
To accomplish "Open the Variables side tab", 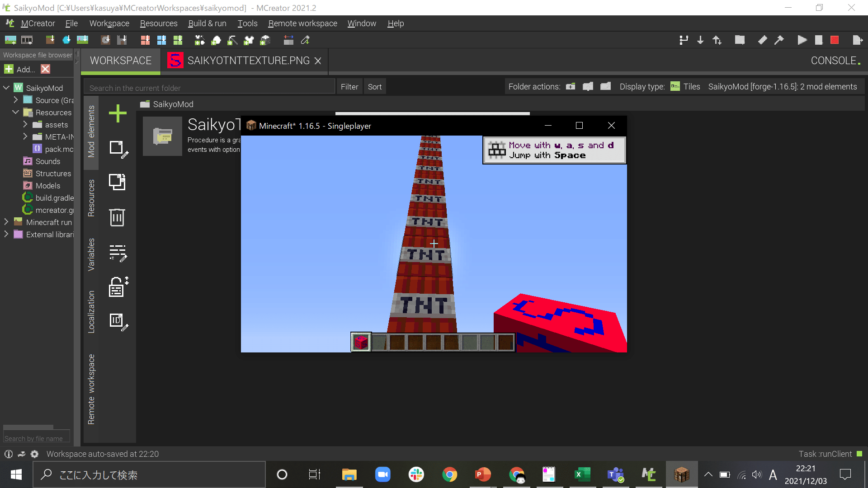I will (91, 254).
